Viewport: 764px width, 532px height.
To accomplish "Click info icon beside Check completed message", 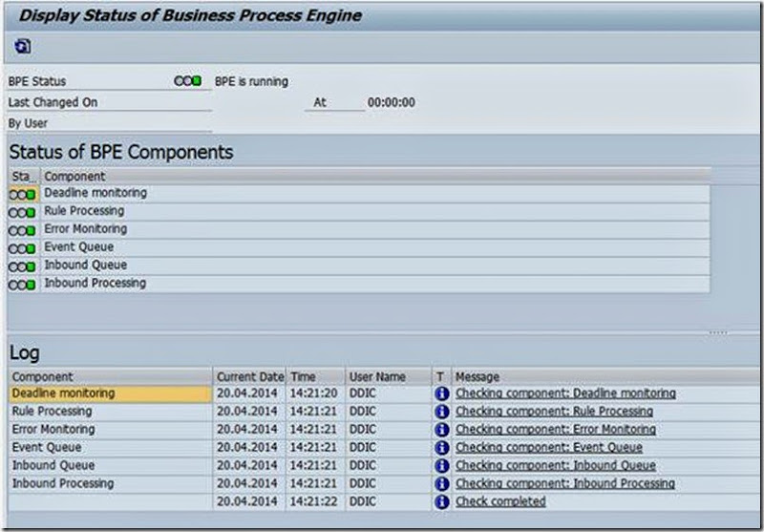I will [x=442, y=501].
